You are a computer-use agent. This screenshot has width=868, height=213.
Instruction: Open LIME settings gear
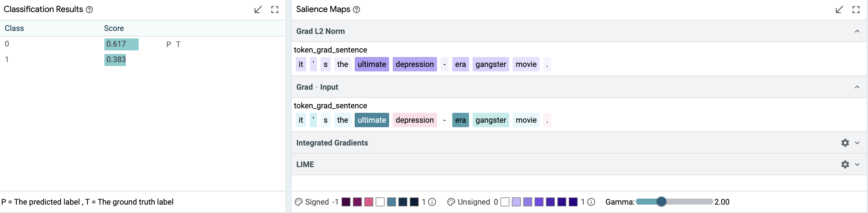click(845, 164)
